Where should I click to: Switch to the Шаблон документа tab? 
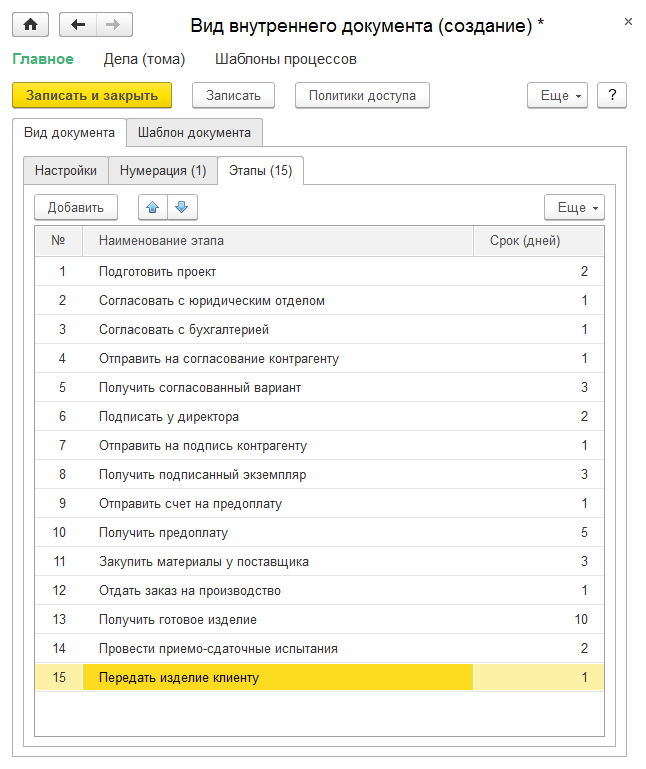coord(194,132)
